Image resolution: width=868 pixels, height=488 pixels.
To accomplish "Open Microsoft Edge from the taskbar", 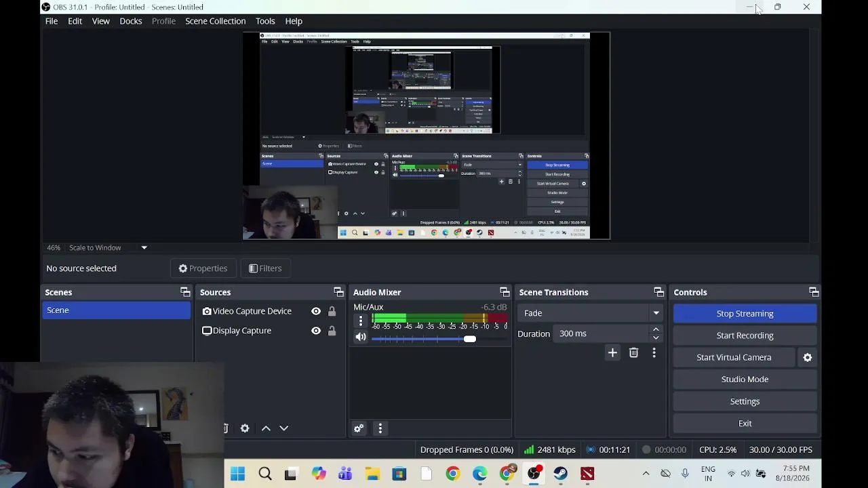I will 479,474.
